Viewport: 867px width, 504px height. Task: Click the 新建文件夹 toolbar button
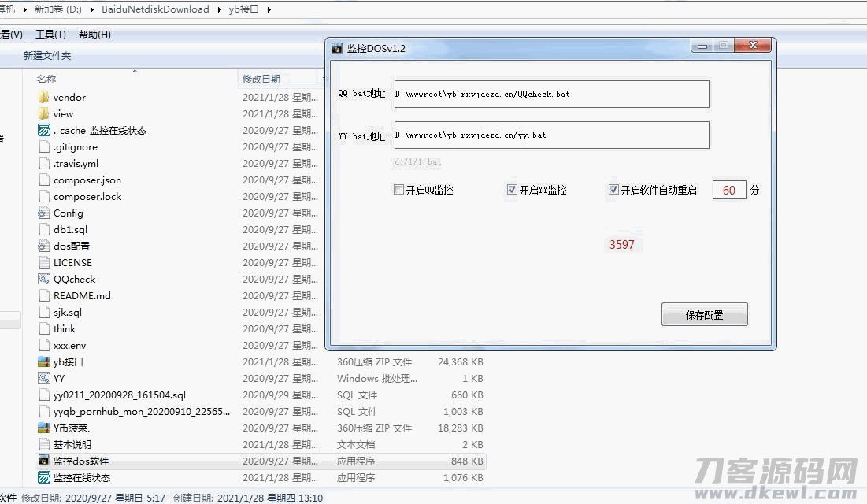(x=47, y=56)
